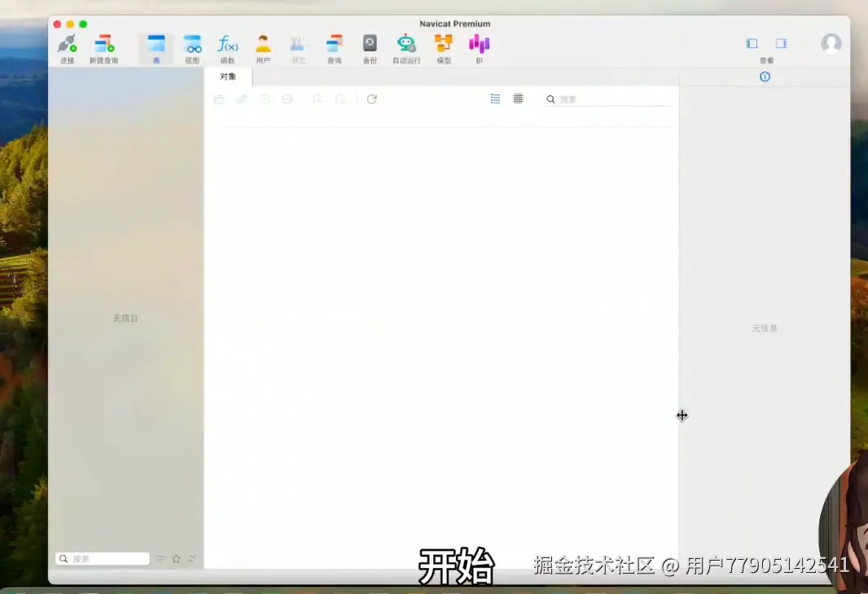868x594 pixels.
Task: Click the refresh button in object toolbar
Action: tap(372, 98)
